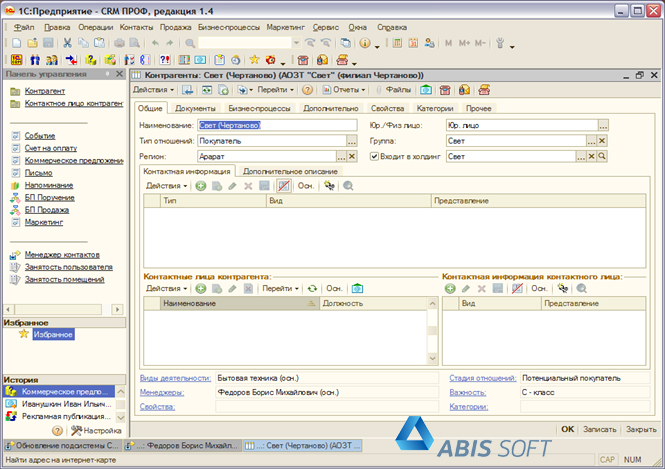Click the search magnifier icon in main toolbar
Image resolution: width=665 pixels, height=469 pixels.
tap(190, 43)
